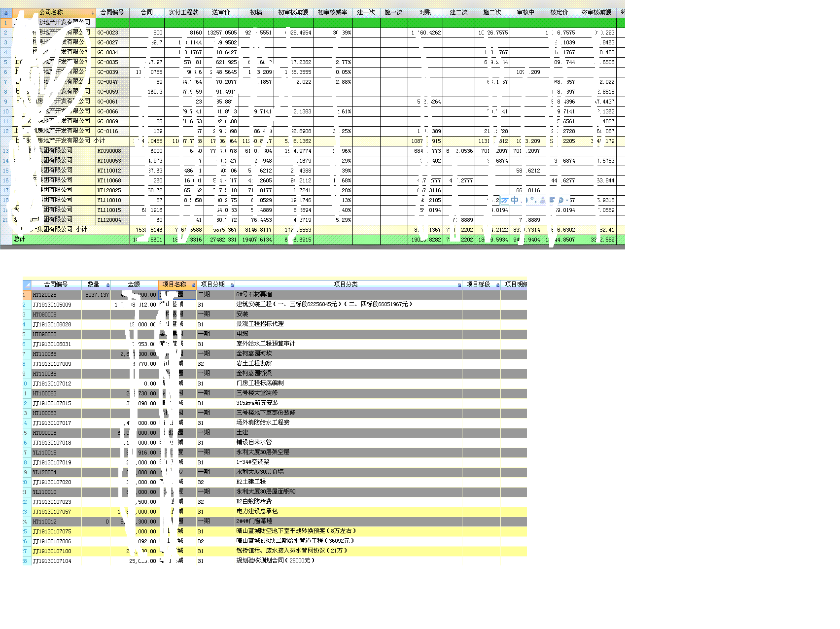Toggle Chinese input mode 中 on IME bar

point(515,200)
